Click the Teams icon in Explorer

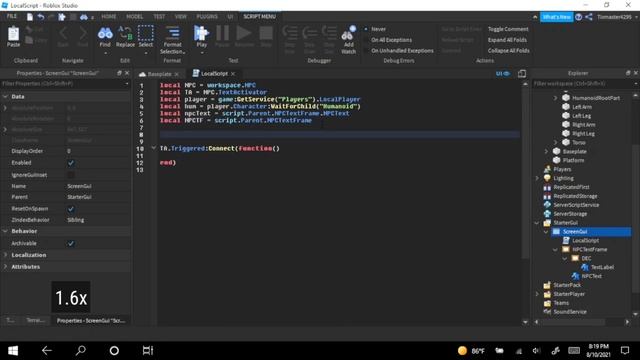(x=547, y=302)
